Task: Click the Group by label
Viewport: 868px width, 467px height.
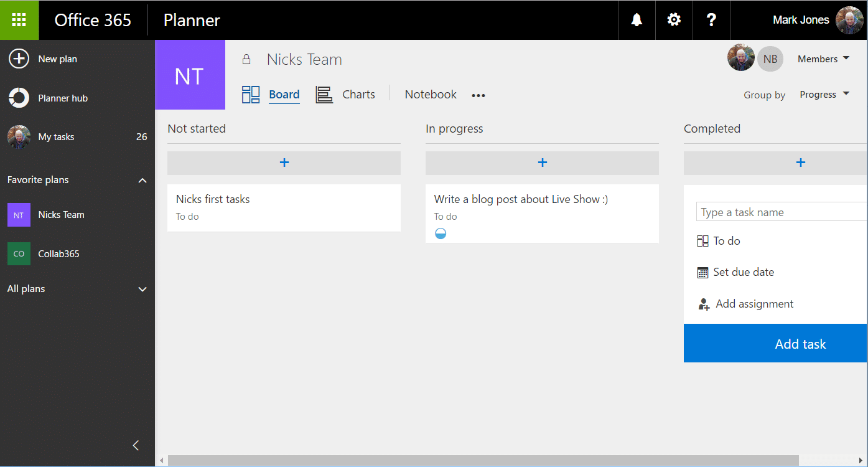Action: (x=764, y=95)
